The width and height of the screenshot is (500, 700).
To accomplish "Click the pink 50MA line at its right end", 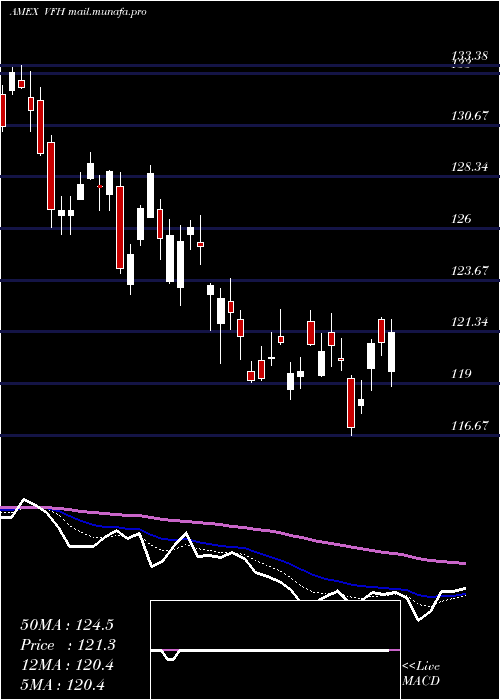I will point(463,563).
